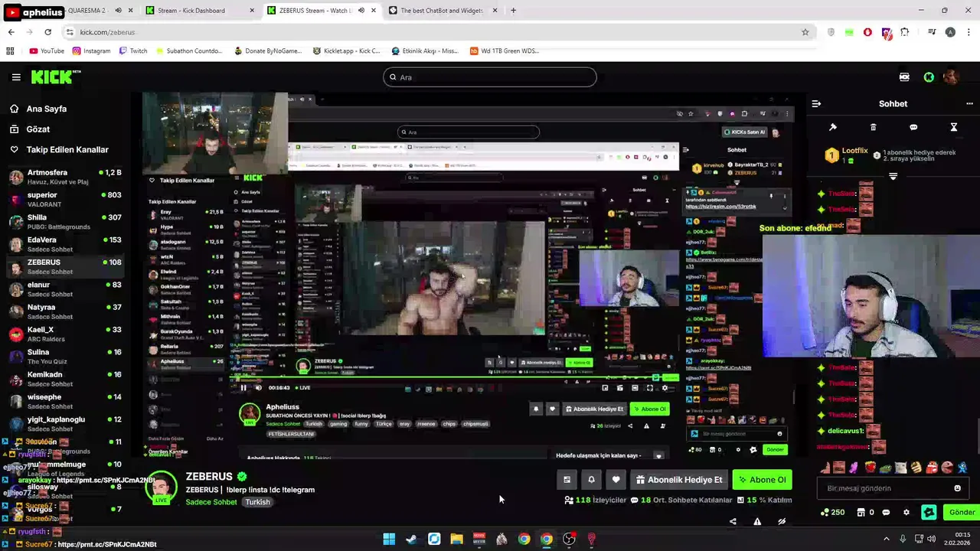
Task: Open chat settings gear
Action: 906,512
